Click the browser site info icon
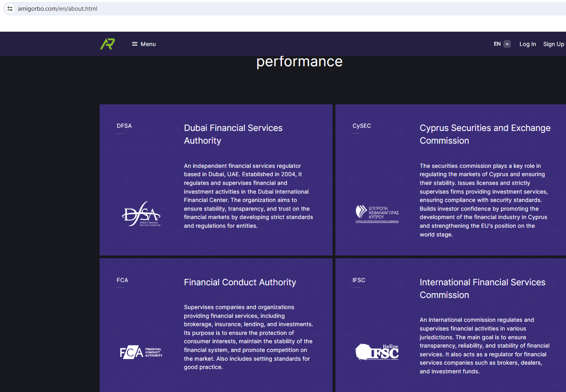This screenshot has width=566, height=392. (10, 9)
